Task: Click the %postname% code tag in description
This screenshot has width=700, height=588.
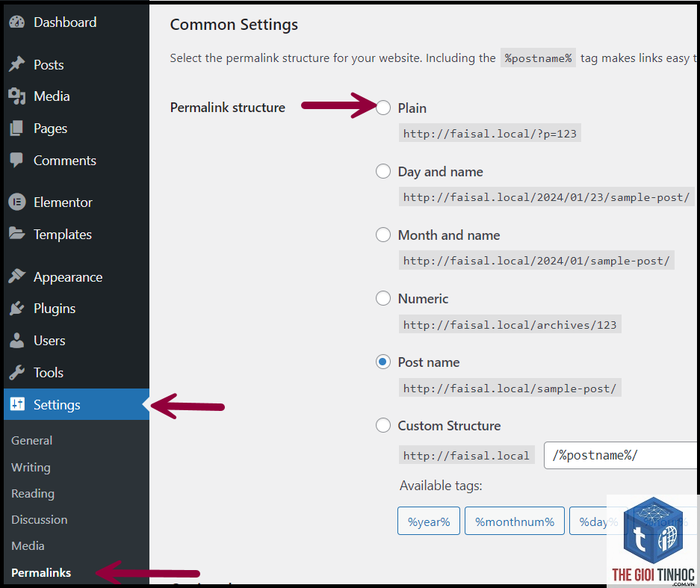Action: [x=538, y=58]
